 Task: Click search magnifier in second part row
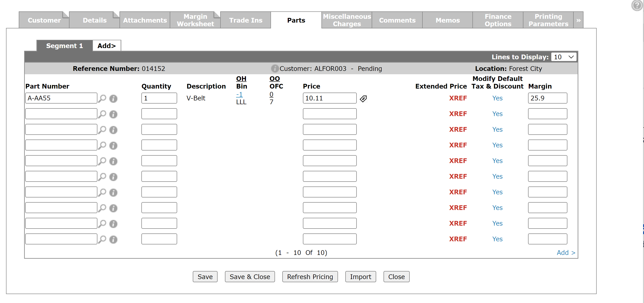[102, 114]
